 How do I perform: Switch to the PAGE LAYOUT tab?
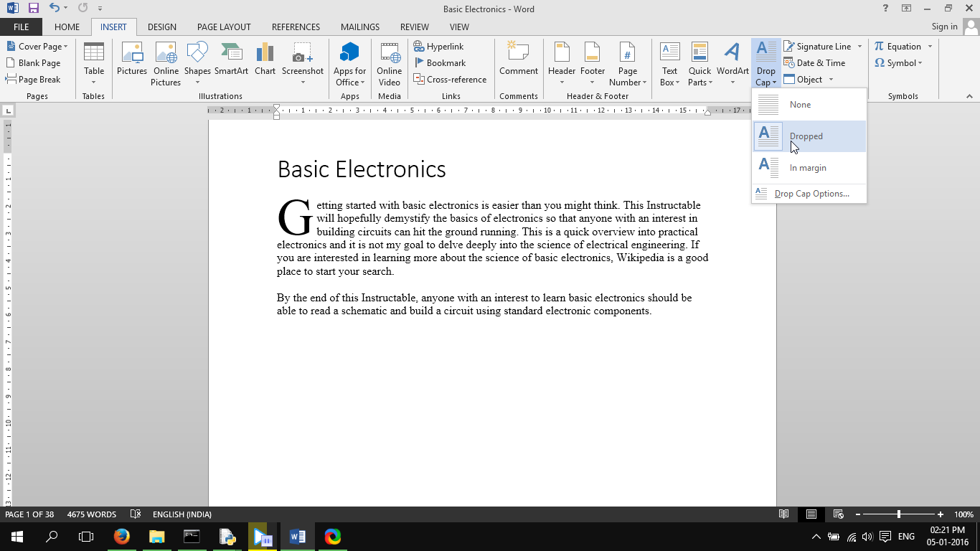click(x=224, y=27)
